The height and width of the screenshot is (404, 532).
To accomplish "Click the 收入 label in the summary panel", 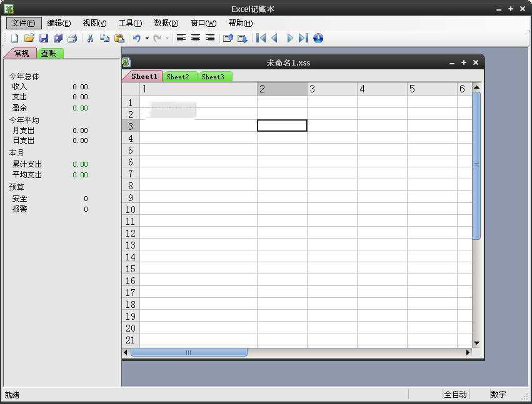I will (19, 87).
